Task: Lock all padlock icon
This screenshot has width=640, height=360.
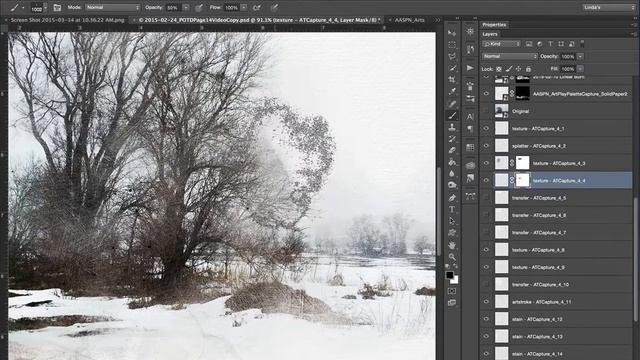Action: click(528, 69)
